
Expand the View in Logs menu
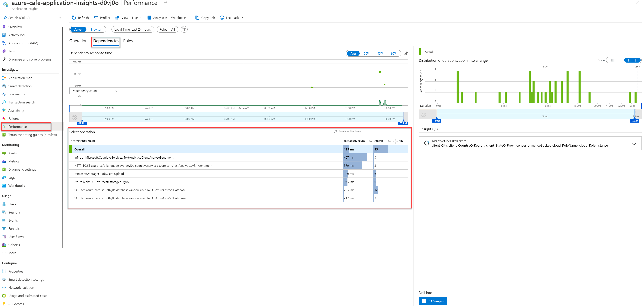141,17
